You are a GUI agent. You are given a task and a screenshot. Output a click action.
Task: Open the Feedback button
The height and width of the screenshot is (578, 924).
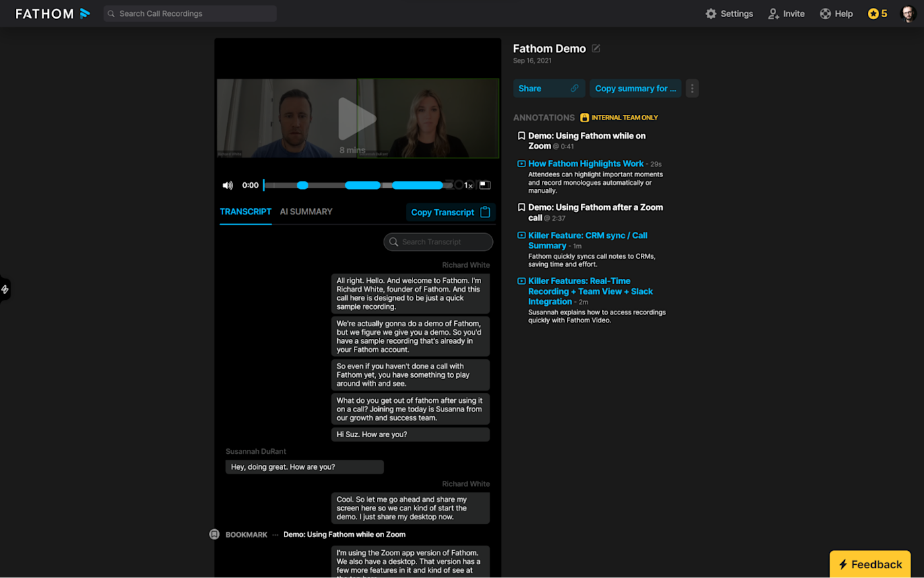click(x=870, y=564)
